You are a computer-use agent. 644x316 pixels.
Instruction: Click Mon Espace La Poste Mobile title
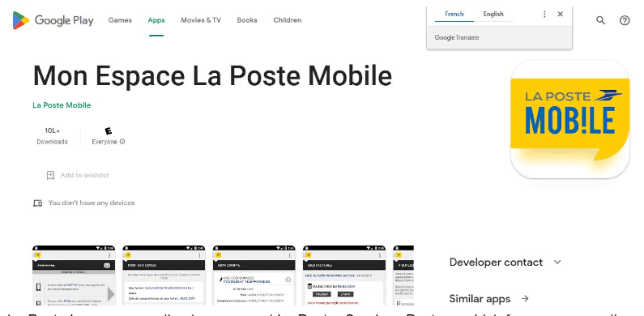pyautogui.click(x=212, y=76)
